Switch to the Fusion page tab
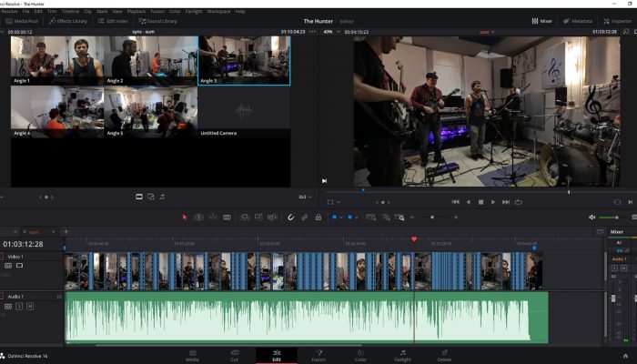Image resolution: width=637 pixels, height=364 pixels. (318, 356)
